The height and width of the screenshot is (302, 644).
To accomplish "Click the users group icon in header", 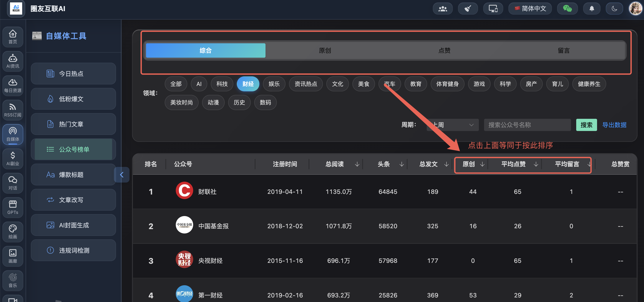I will click(443, 9).
